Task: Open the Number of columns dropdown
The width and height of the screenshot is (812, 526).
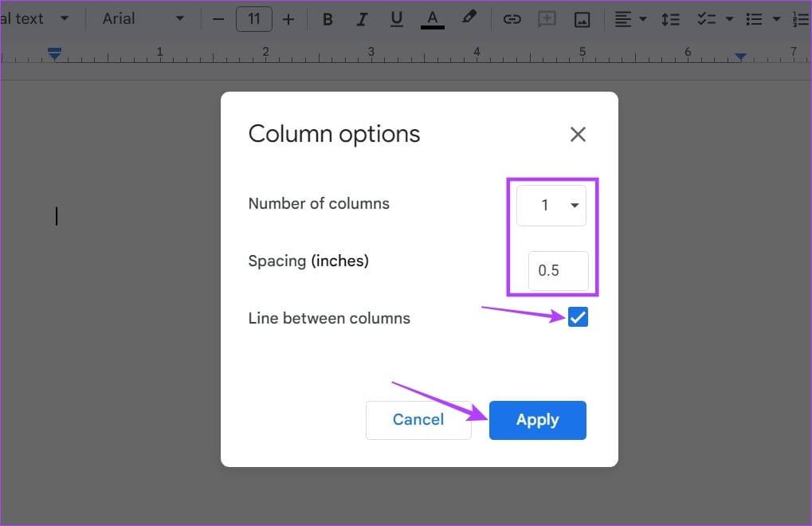Action: click(551, 206)
